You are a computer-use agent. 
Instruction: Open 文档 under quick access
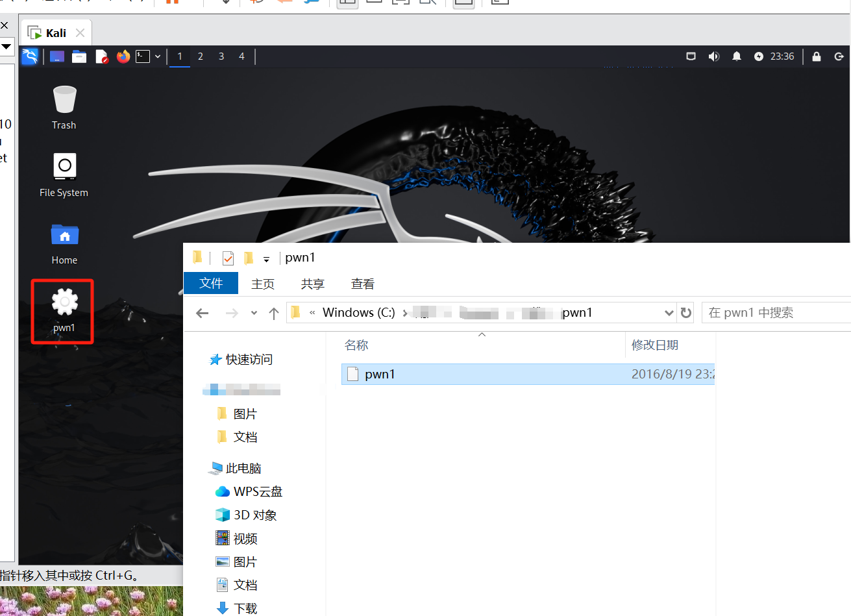(x=238, y=437)
